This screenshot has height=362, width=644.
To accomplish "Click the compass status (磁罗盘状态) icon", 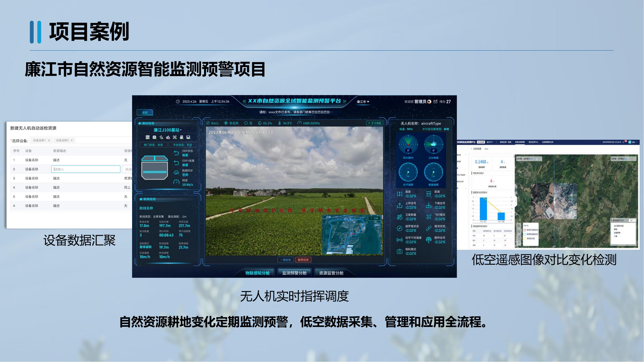I will coord(399,228).
